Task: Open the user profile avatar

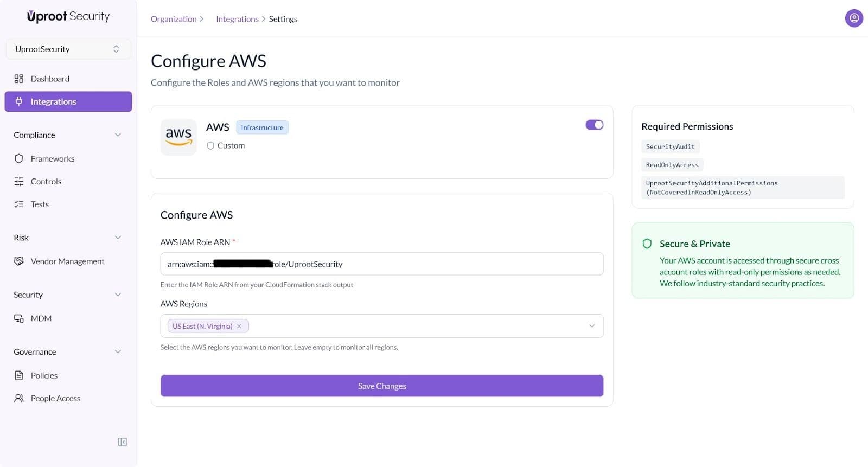Action: (x=854, y=18)
